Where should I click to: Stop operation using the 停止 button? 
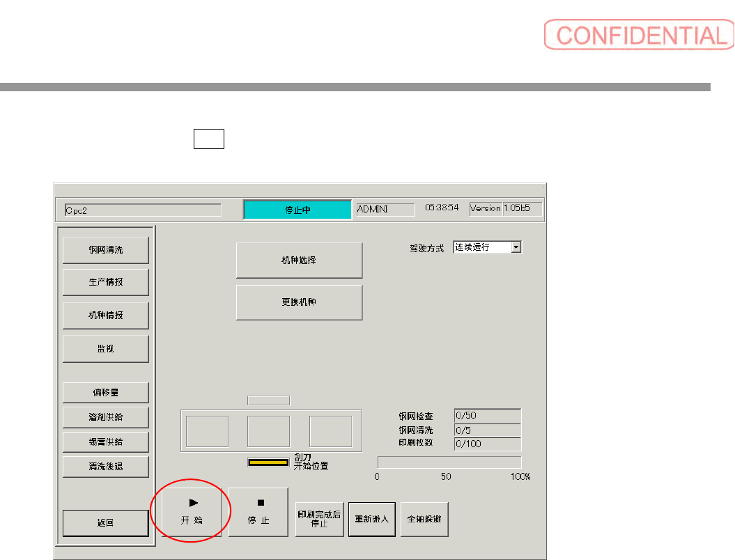(x=258, y=512)
